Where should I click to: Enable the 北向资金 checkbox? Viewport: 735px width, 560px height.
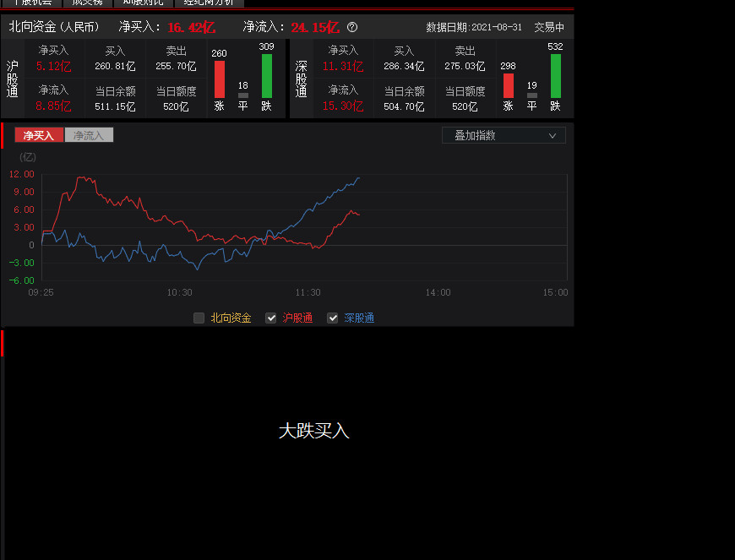click(199, 318)
